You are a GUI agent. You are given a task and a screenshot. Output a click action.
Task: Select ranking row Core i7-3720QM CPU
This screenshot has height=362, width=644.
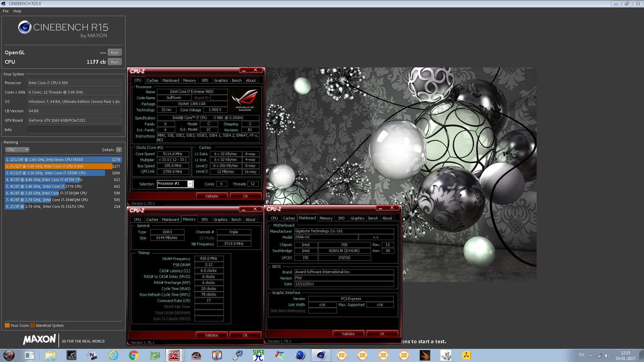tap(63, 193)
